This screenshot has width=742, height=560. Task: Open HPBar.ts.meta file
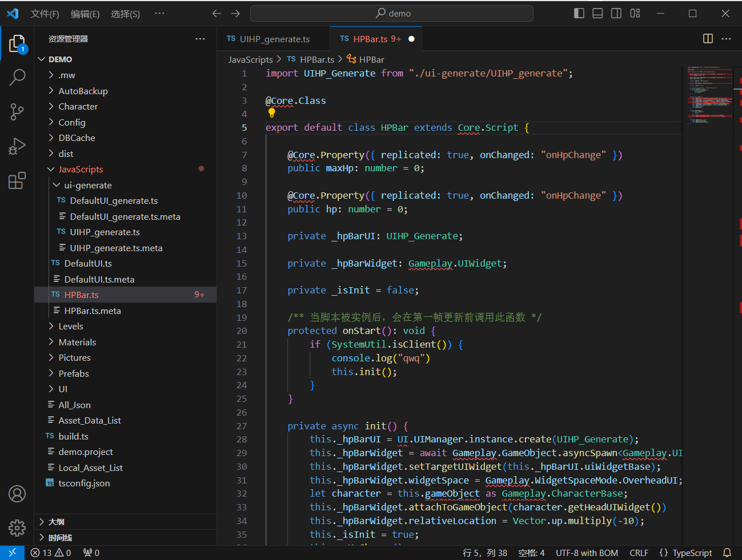[x=126, y=311]
